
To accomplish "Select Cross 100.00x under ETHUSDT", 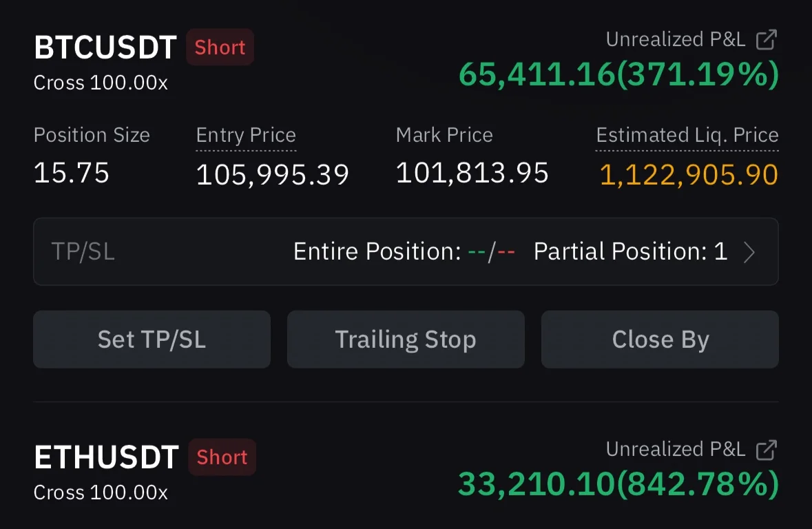I will (x=101, y=493).
